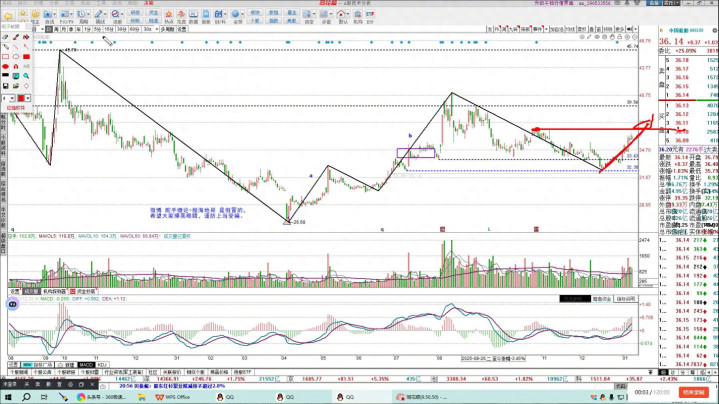This screenshot has width=719, height=404.
Task: Click the 龙虎 toolbar icon
Action: click(181, 16)
